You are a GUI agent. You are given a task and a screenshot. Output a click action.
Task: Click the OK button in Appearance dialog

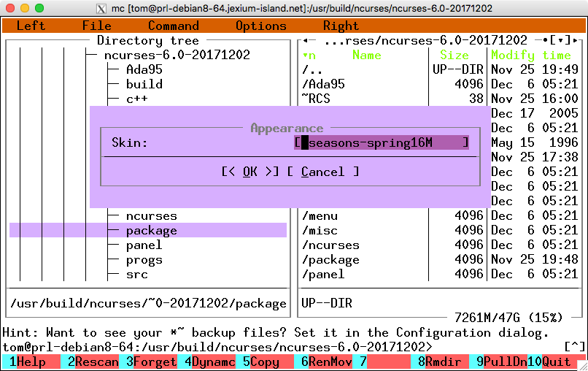point(249,172)
